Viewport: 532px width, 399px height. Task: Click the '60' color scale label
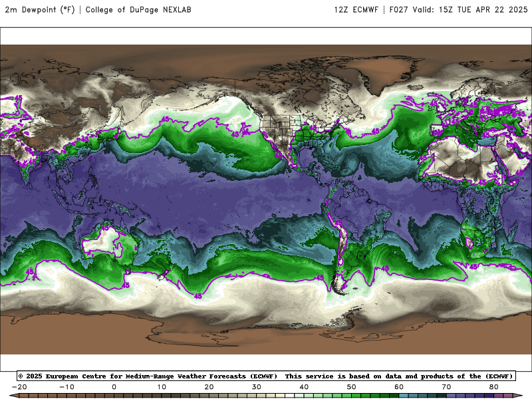(399, 387)
